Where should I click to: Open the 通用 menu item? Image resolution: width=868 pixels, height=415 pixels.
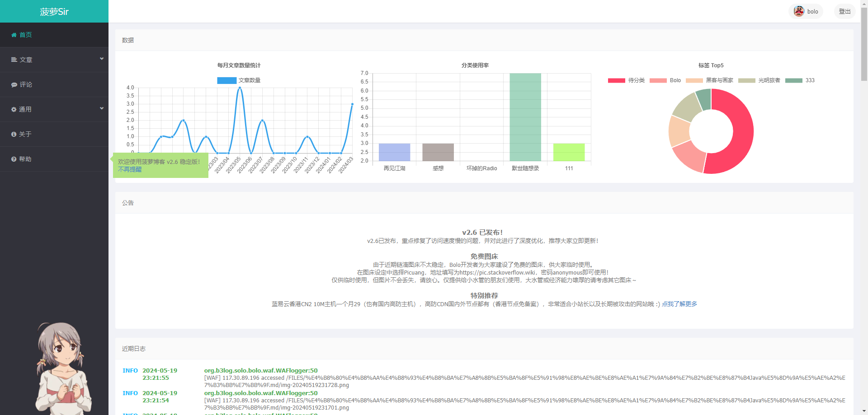point(54,109)
